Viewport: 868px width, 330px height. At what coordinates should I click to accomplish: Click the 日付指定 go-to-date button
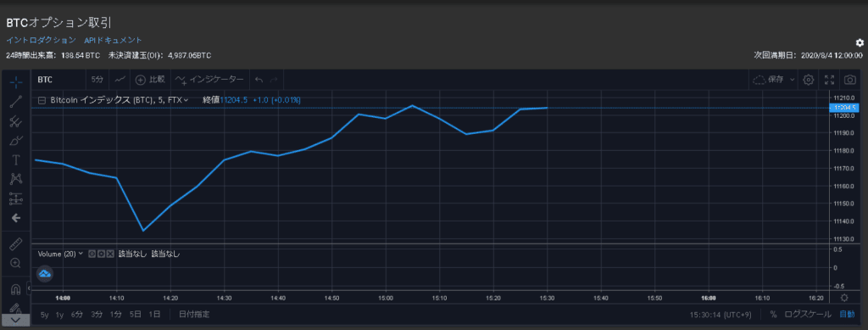(x=194, y=315)
